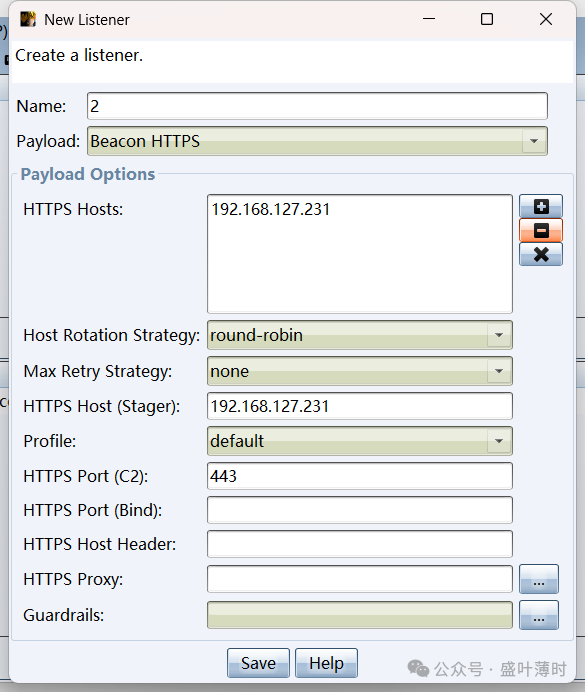Clear all HTTPS hosts with X icon
Viewport: 585px width, 692px height.
click(x=541, y=254)
